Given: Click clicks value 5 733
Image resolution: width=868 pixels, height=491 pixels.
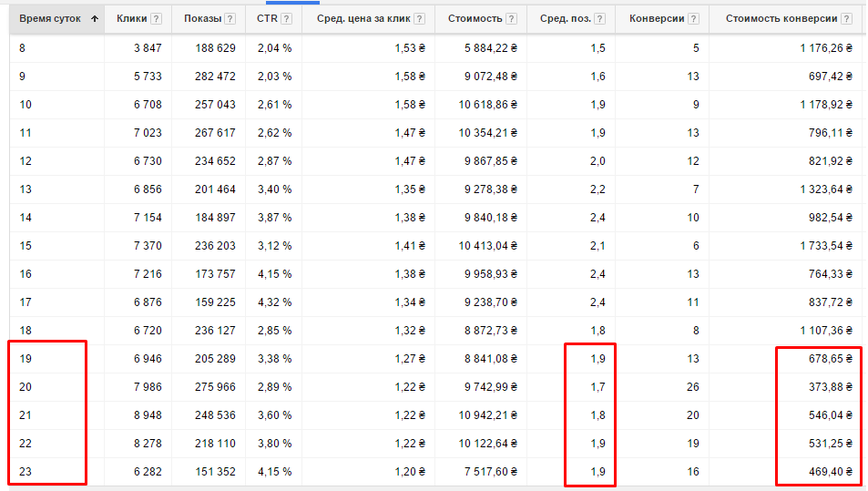Looking at the screenshot, I should (x=148, y=77).
